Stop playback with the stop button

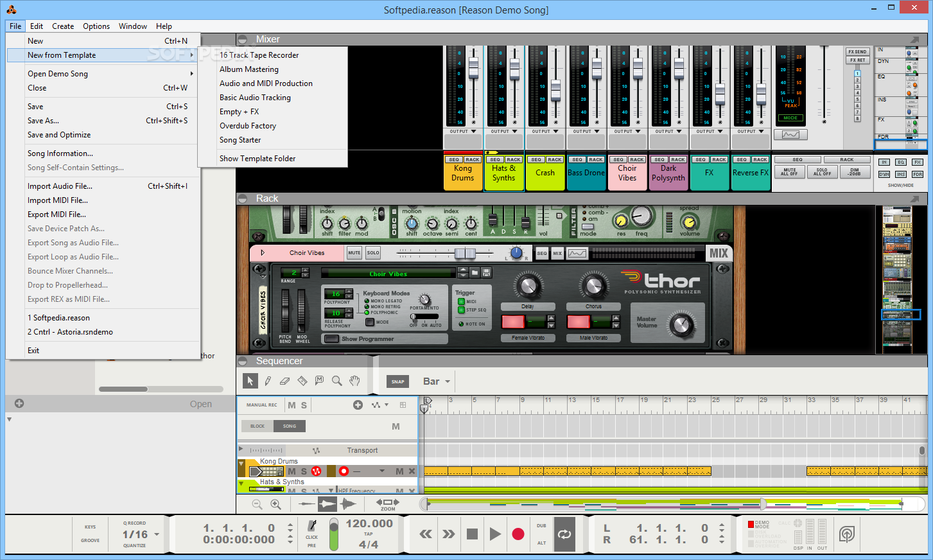pos(472,534)
